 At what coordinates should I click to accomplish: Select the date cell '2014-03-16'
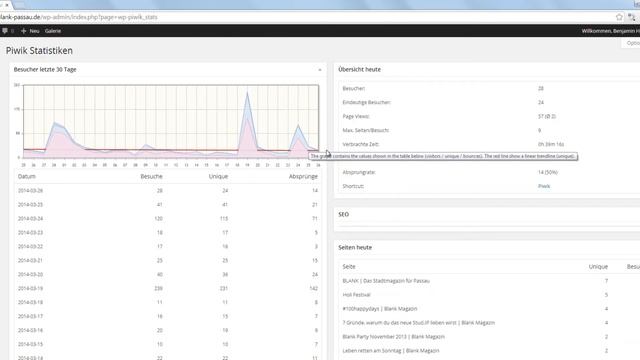[30, 330]
